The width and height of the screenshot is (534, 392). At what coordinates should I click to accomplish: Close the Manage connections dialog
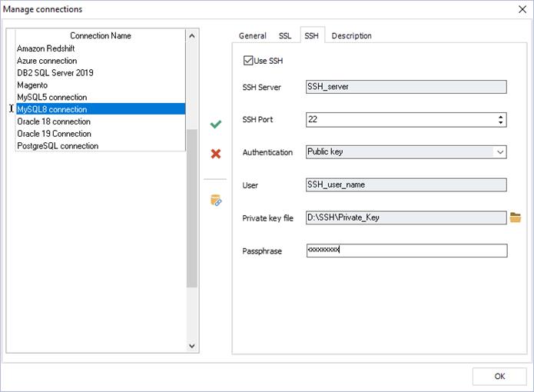[522, 9]
